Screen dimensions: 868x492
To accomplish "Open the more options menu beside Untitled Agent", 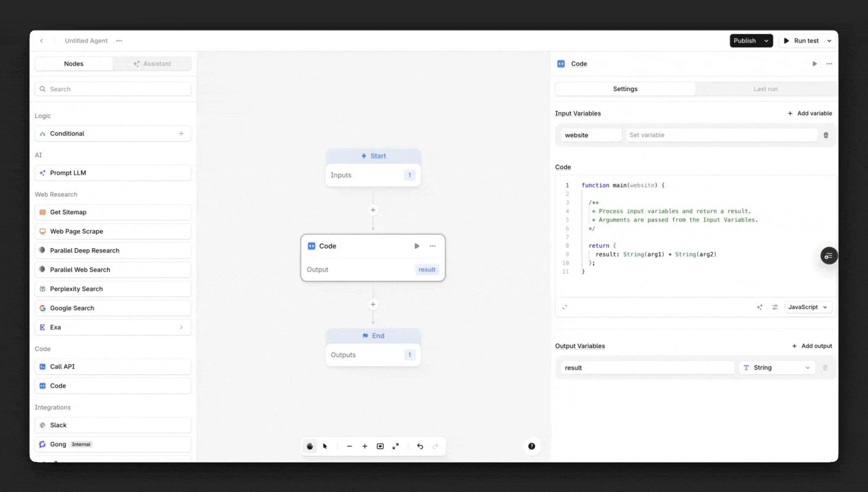I will coord(119,41).
